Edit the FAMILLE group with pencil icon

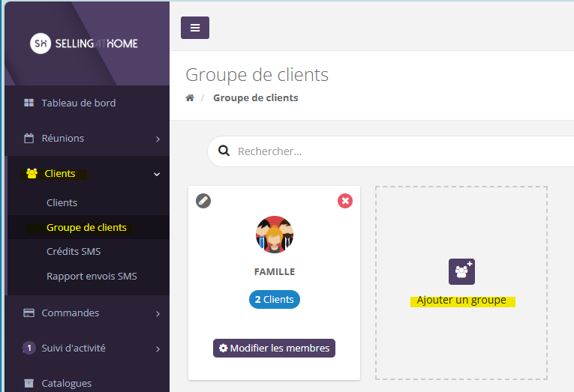tap(203, 201)
